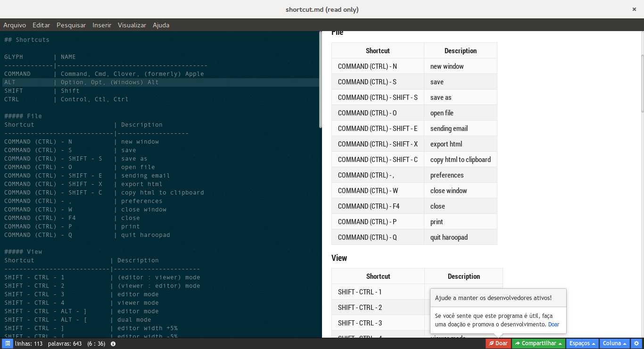Open settings gear in status bar
644x349 pixels.
tap(636, 343)
